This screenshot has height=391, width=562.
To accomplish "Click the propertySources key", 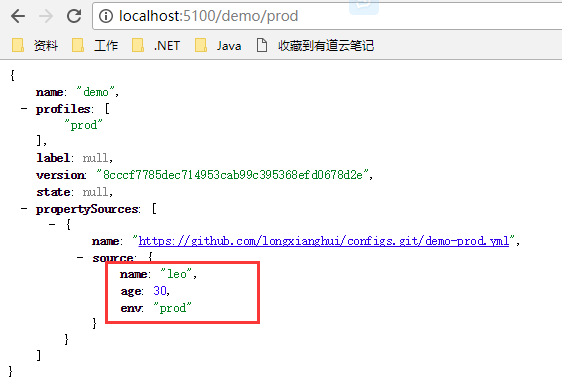I will pos(87,209).
